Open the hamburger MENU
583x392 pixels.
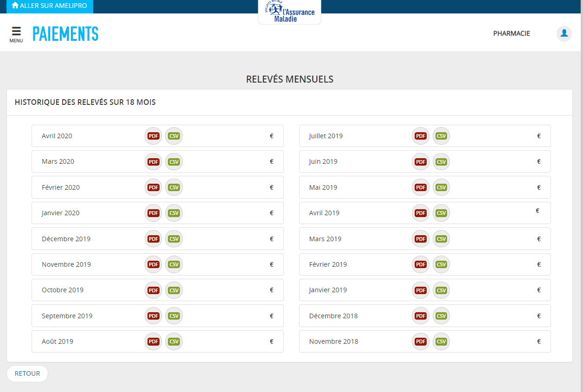click(x=16, y=34)
